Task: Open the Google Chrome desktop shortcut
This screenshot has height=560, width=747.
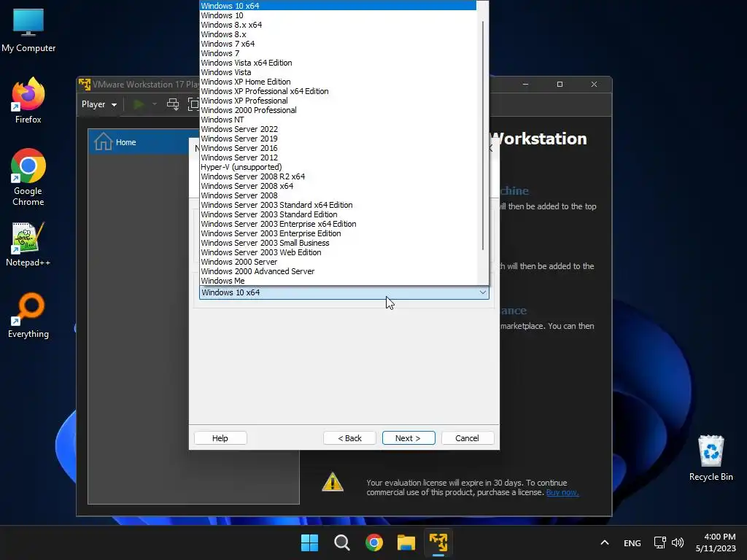Action: pos(28,176)
